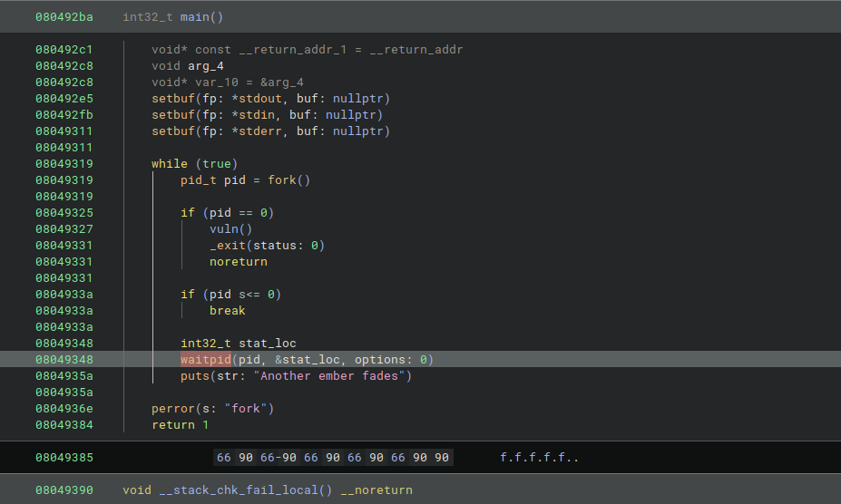This screenshot has width=841, height=504.
Task: Select address 08049385 of padding bytes
Action: 64,458
